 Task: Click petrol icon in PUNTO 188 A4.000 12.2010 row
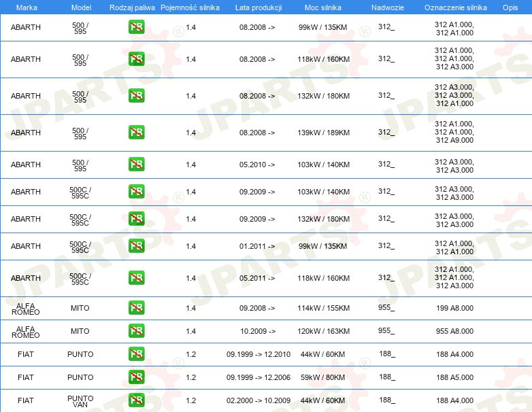(x=136, y=354)
